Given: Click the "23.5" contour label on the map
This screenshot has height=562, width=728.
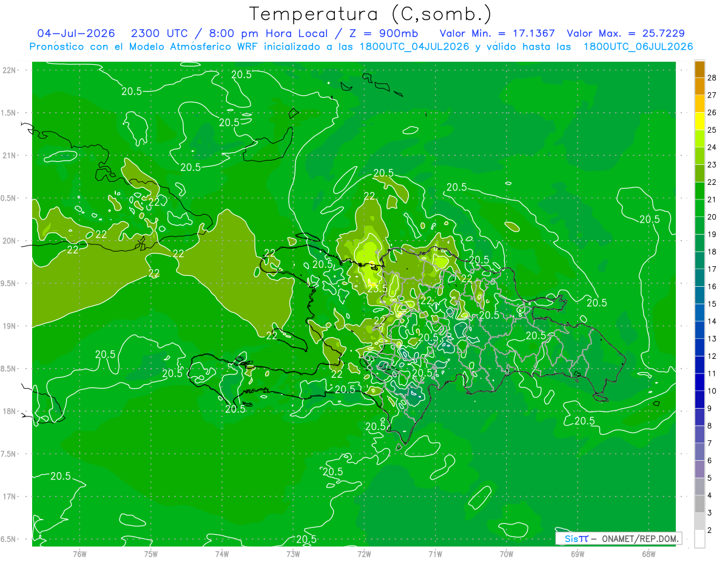Looking at the screenshot, I should 377,289.
